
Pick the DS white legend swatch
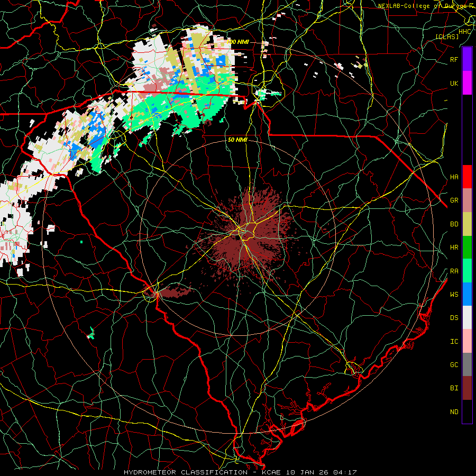pos(467,317)
